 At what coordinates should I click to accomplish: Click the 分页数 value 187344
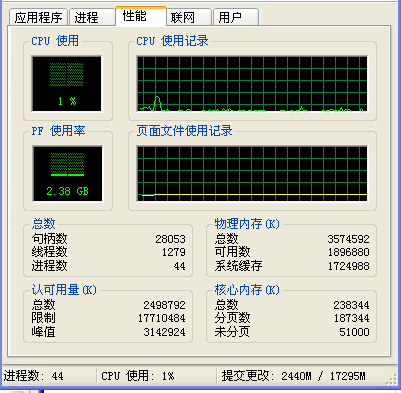[351, 318]
